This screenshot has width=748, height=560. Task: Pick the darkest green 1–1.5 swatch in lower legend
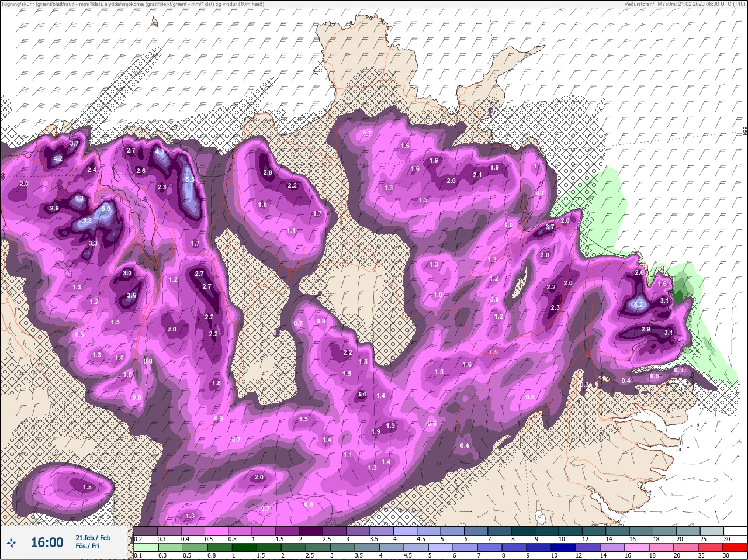(x=244, y=548)
